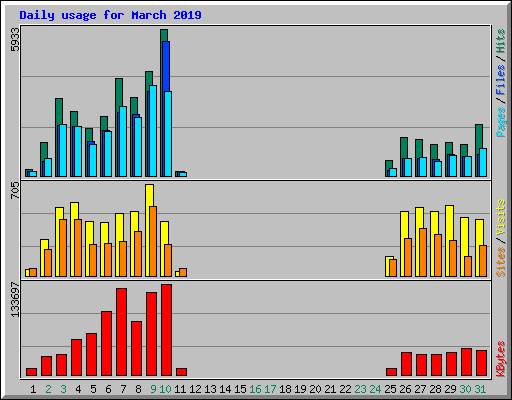This screenshot has height=400, width=512.
Task: Click the orange sites bar for day 3
Action: 63,248
